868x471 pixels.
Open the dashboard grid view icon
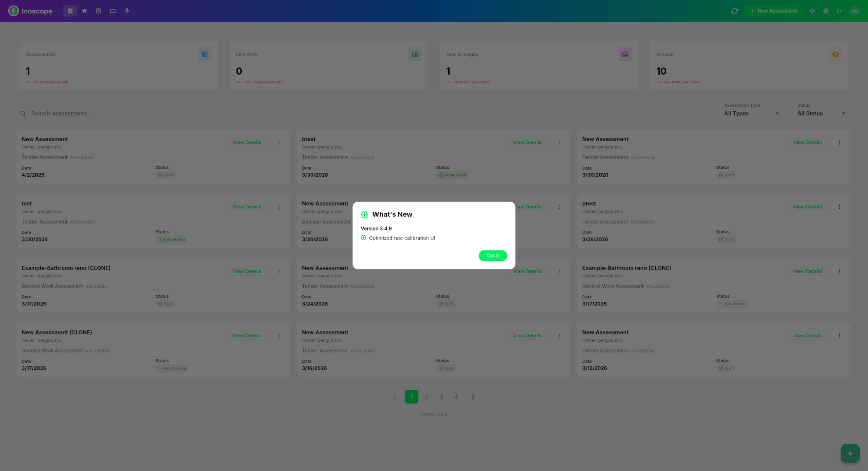70,10
